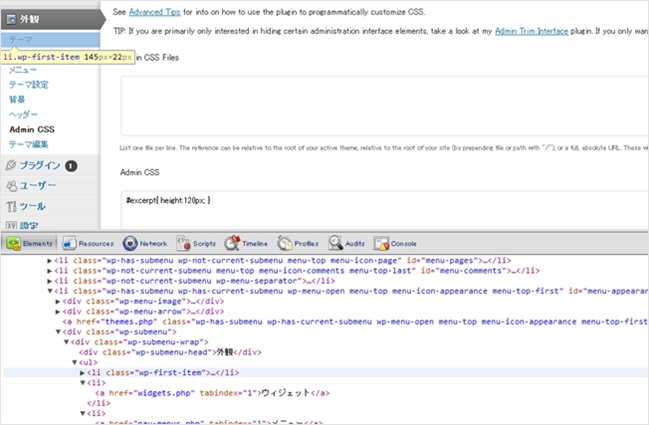Follow the Admin Trim Interface link
The height and width of the screenshot is (425, 649).
(x=531, y=31)
